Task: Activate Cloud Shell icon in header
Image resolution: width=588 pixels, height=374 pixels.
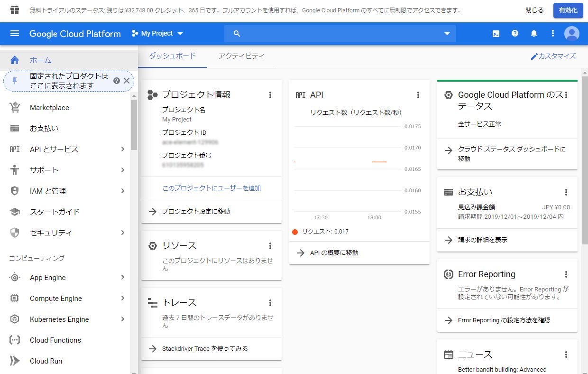Action: coord(496,34)
